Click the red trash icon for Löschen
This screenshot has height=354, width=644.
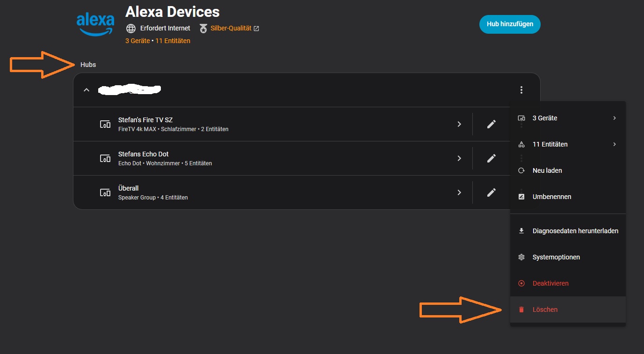521,310
